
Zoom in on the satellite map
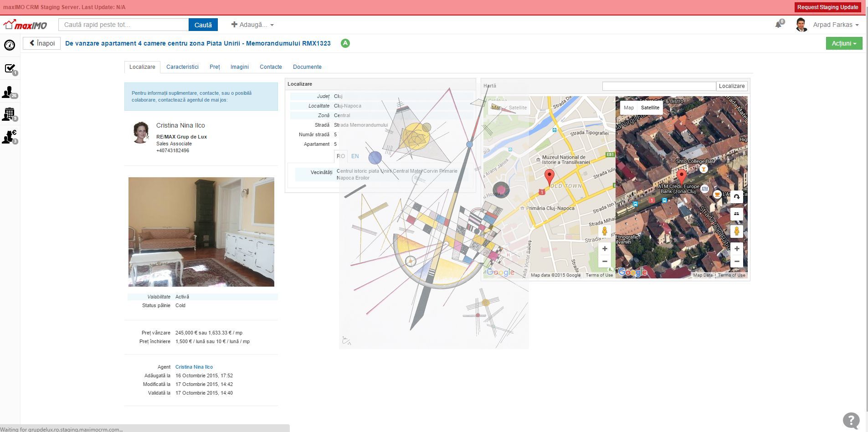pyautogui.click(x=736, y=249)
